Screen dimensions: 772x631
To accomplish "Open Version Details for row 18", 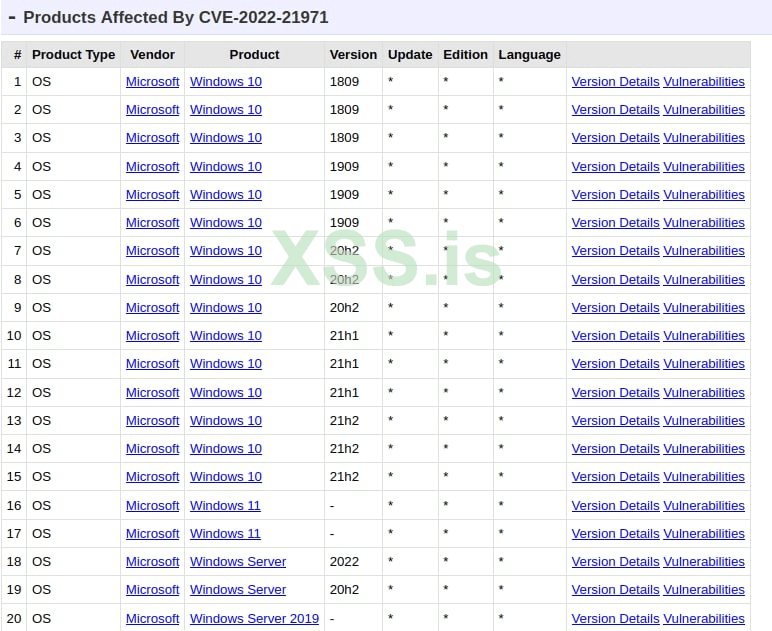I will click(615, 562).
